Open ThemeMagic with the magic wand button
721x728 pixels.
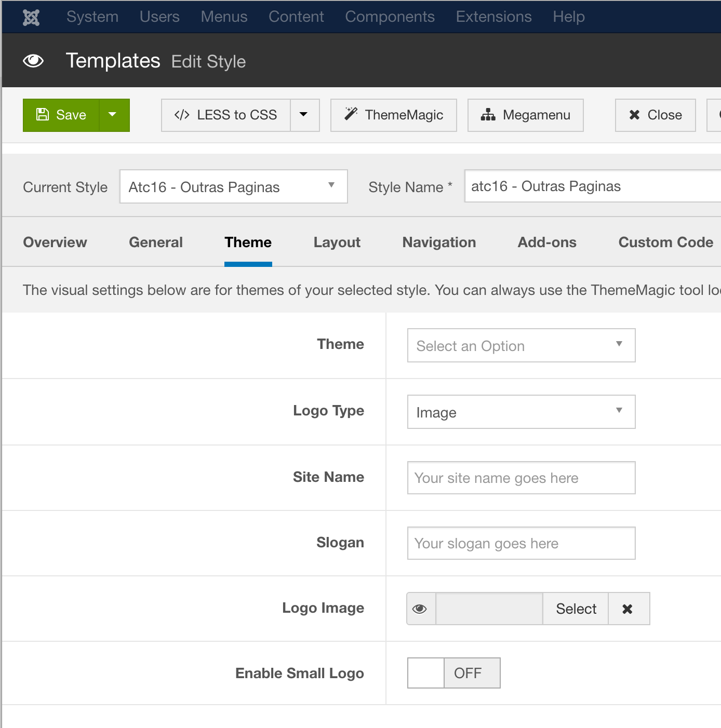click(394, 115)
